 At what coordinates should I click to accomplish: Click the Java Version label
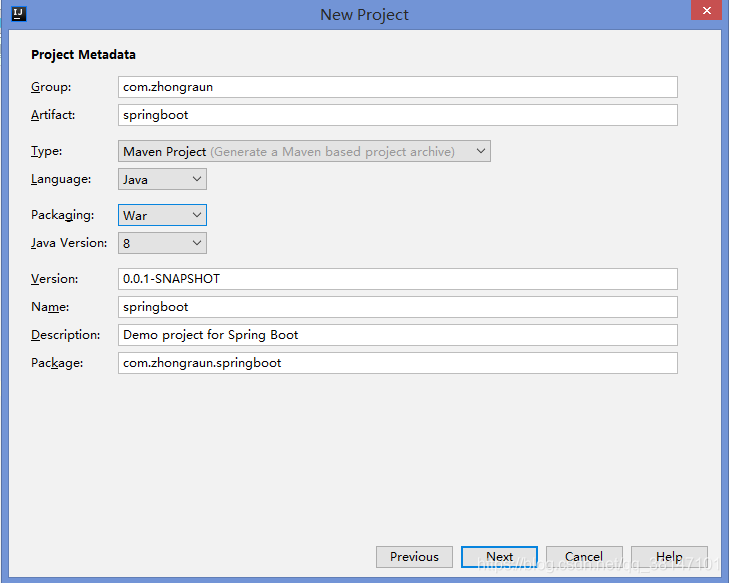(69, 243)
